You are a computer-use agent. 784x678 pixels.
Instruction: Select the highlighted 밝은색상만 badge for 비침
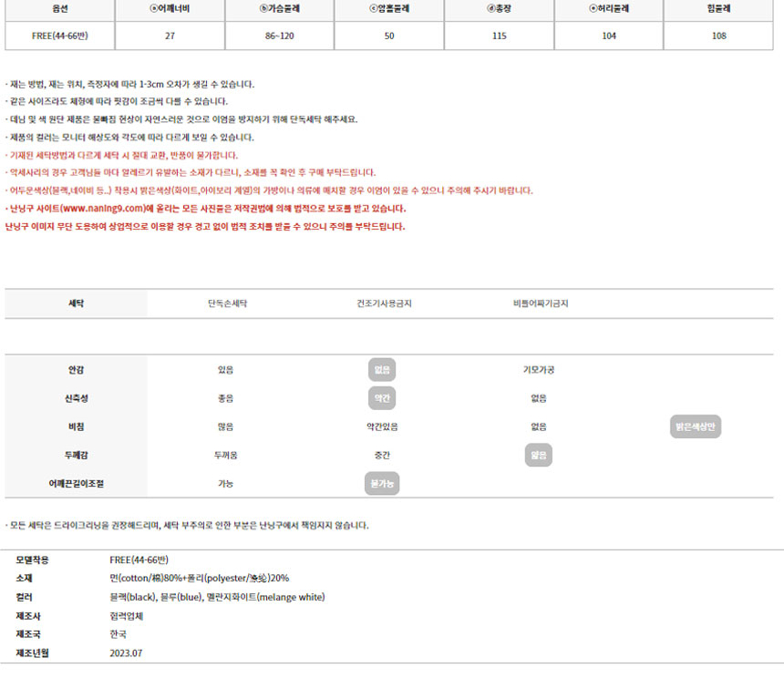click(x=696, y=426)
